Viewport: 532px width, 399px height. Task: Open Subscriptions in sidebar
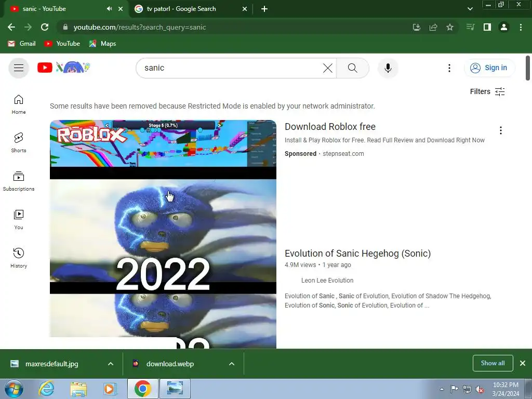(x=19, y=181)
